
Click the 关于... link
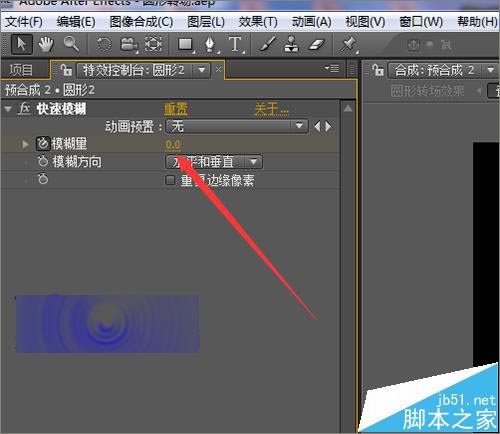(x=271, y=109)
